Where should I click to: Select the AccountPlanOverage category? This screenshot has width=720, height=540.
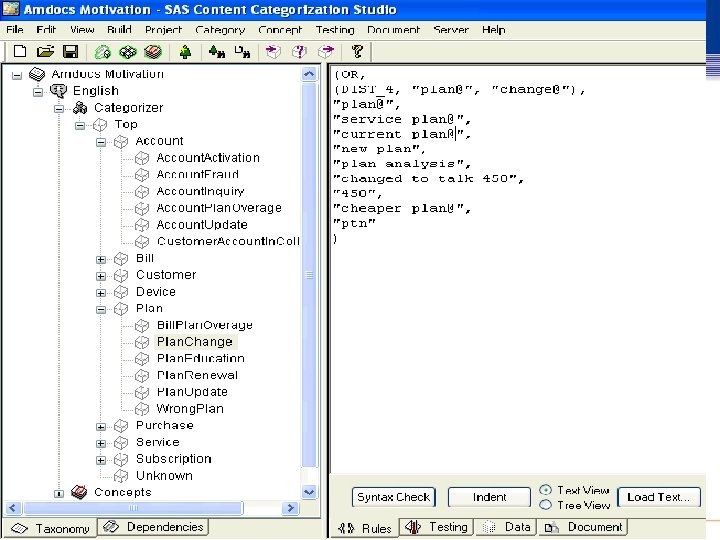pyautogui.click(x=219, y=208)
